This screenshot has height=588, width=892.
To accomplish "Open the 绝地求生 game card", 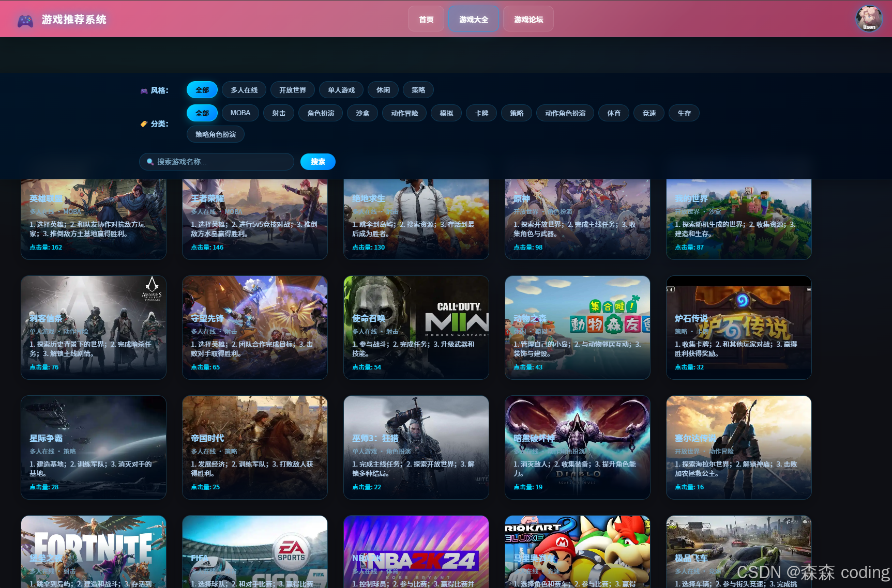I will (416, 220).
